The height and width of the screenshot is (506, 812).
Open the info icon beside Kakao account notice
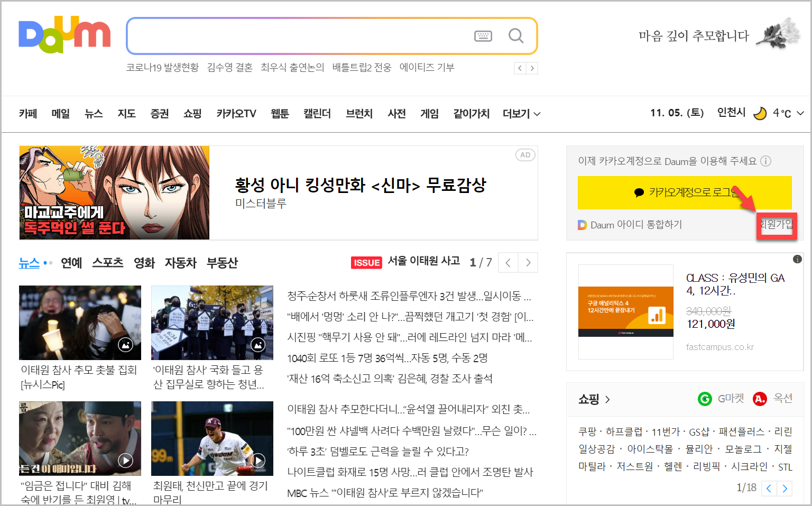765,161
